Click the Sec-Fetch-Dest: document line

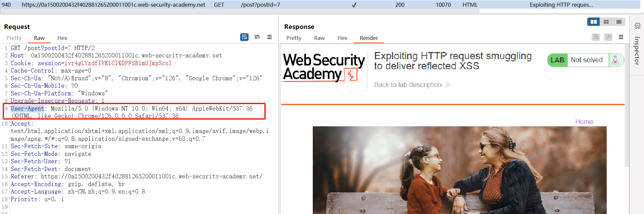click(51, 169)
